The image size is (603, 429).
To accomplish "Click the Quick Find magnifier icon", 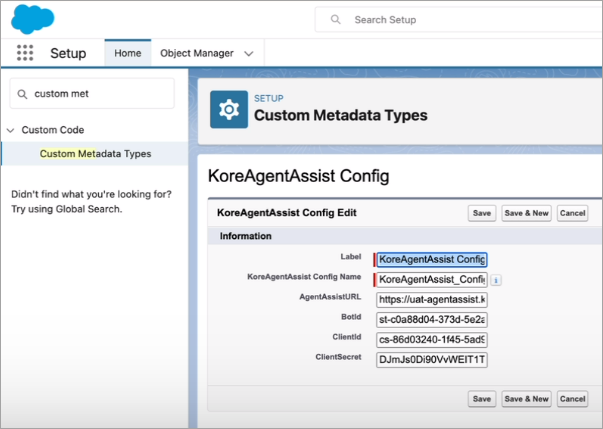I will point(22,94).
